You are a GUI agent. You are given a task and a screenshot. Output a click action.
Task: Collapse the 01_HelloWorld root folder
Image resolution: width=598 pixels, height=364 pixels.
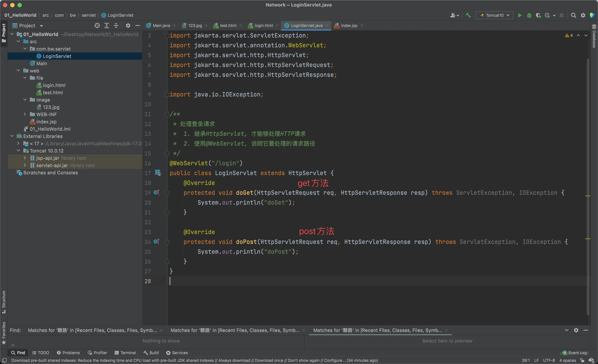pyautogui.click(x=12, y=34)
